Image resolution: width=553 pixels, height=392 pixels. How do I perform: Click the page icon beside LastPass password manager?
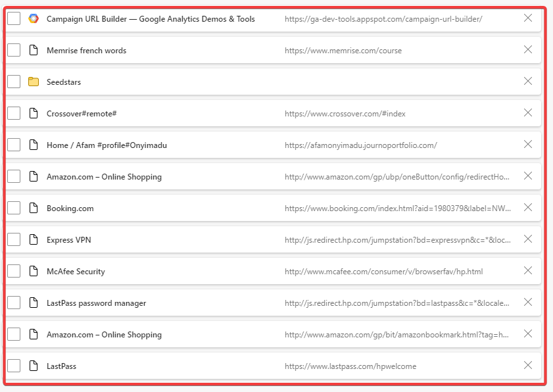[x=34, y=303]
